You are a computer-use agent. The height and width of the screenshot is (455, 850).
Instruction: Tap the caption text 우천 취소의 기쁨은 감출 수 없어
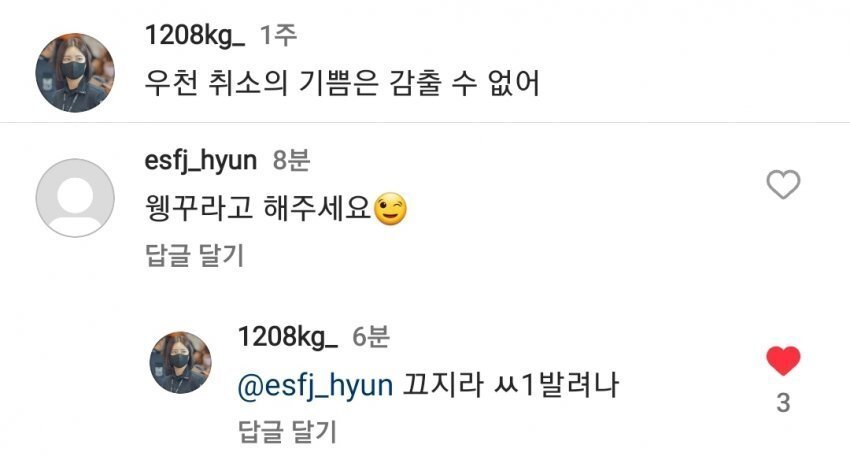click(x=343, y=83)
